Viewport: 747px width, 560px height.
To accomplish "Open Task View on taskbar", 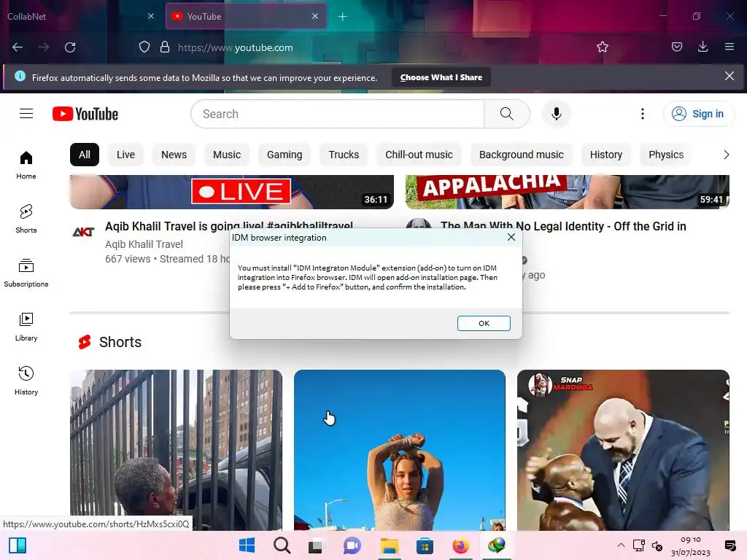I will (315, 546).
